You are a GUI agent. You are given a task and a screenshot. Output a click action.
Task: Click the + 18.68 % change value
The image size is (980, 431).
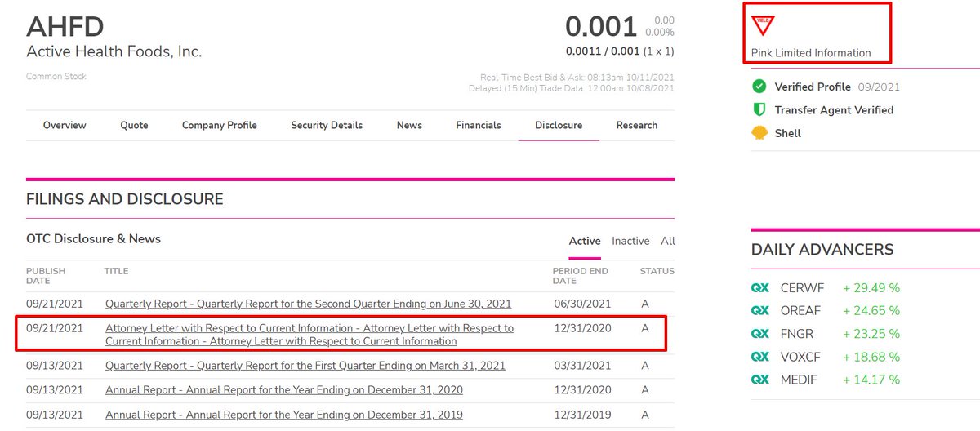871,357
